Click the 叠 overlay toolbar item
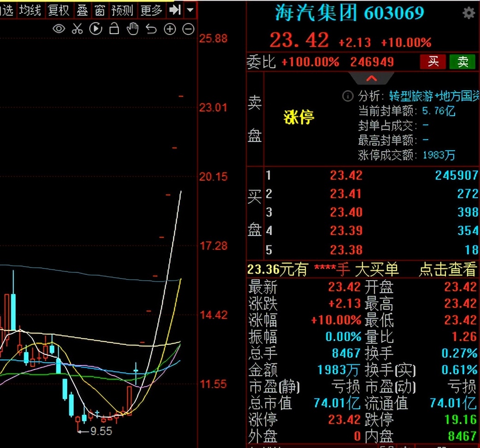Viewport: 480px width, 448px height. pos(82,11)
